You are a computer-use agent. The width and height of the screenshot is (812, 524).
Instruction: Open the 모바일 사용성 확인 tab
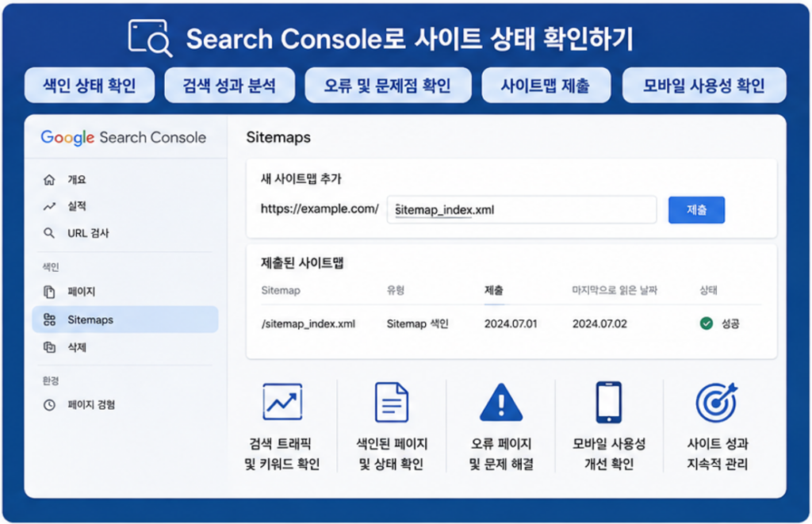704,86
